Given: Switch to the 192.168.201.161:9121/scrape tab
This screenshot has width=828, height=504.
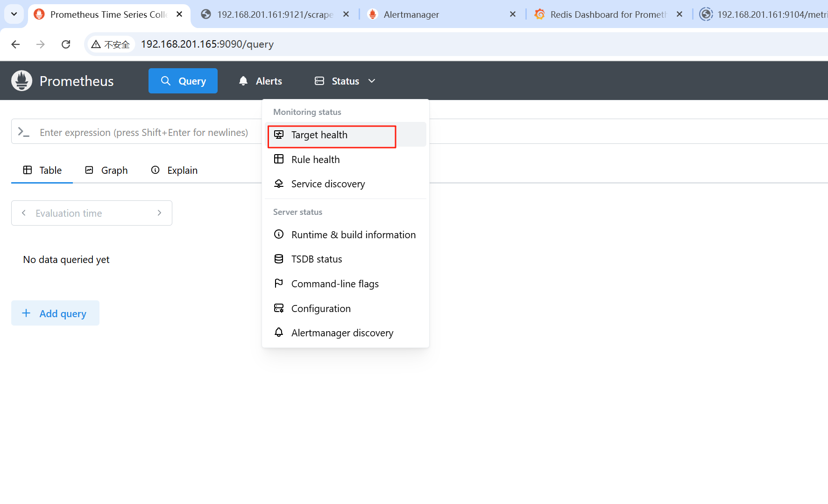Looking at the screenshot, I should [275, 14].
